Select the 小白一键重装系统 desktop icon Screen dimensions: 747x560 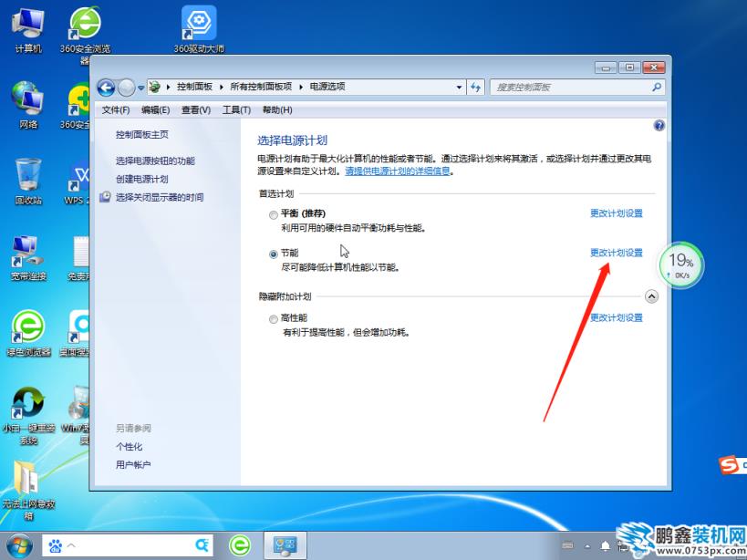coord(28,416)
